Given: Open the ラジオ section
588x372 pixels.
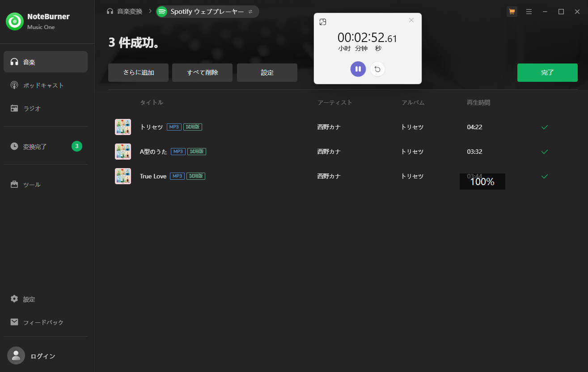Looking at the screenshot, I should pyautogui.click(x=46, y=108).
